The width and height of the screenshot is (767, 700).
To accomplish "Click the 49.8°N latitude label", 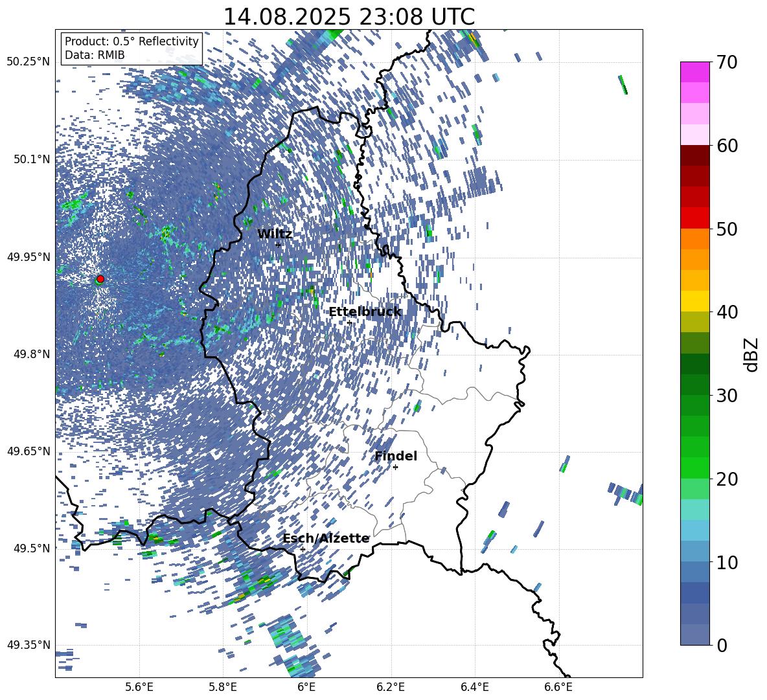I will click(32, 354).
